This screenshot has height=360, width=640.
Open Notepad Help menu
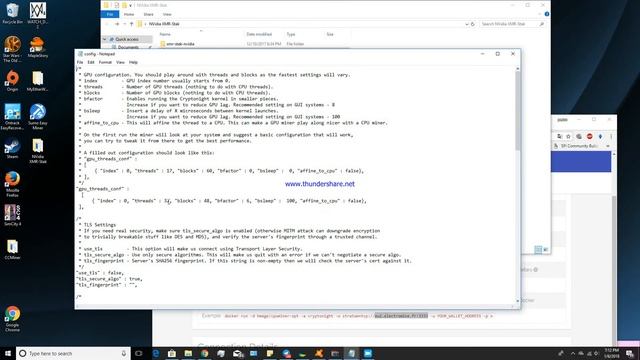(133, 62)
